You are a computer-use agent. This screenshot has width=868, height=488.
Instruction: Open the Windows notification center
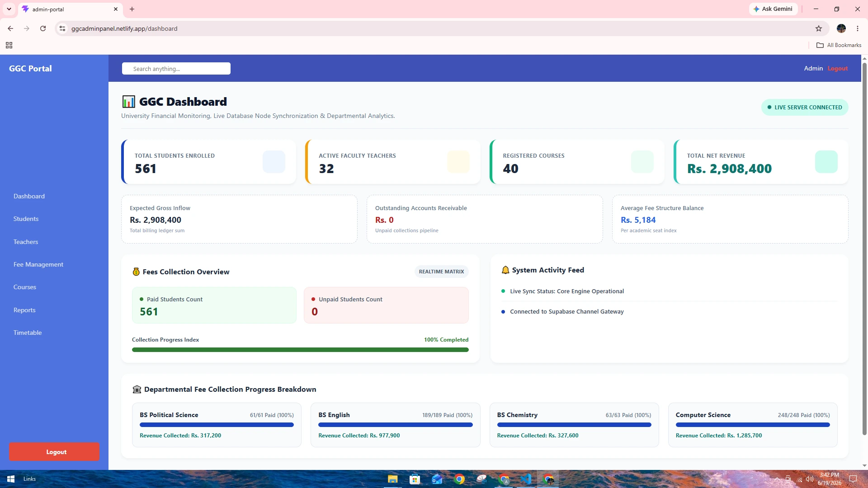[853, 479]
